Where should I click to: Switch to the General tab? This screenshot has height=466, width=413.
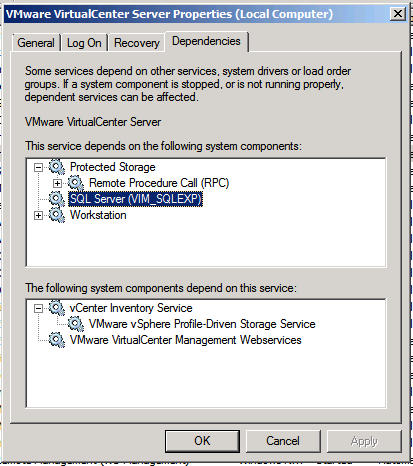[x=36, y=43]
